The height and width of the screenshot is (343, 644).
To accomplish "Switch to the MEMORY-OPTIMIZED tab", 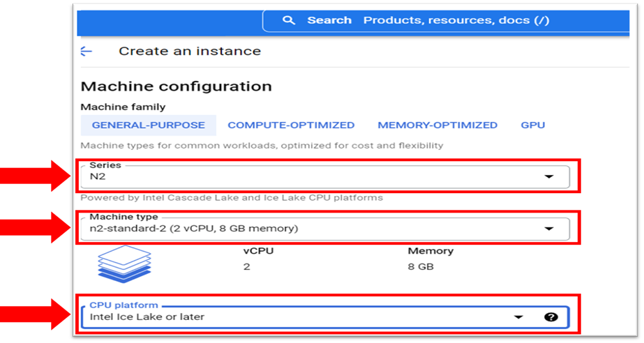I will [x=437, y=125].
